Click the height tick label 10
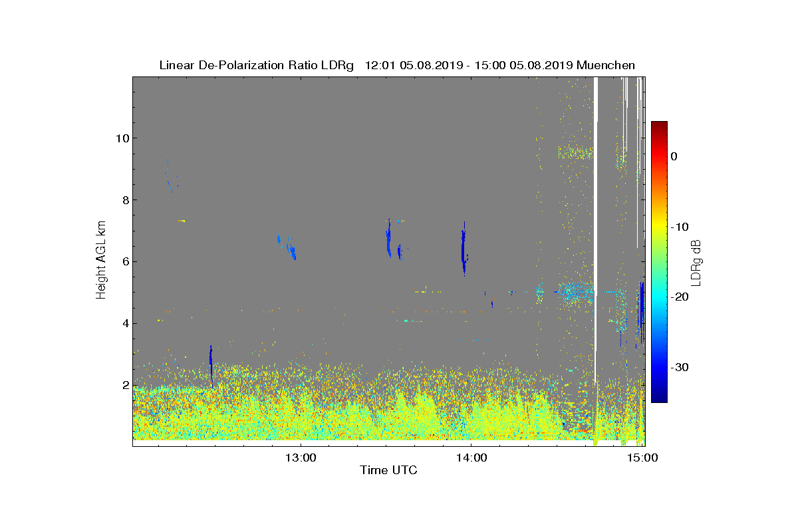The image size is (798, 532). point(121,138)
